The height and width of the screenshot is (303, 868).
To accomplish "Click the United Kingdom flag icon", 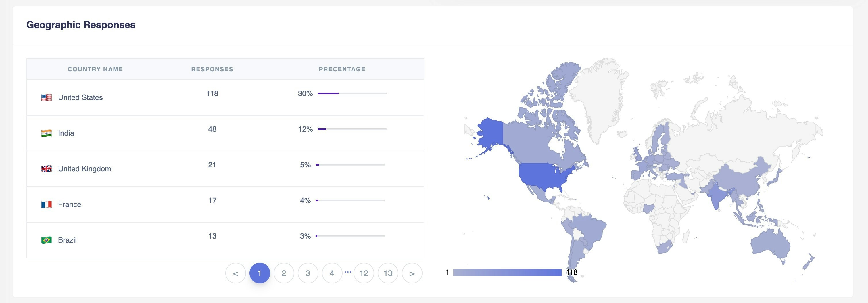I will point(47,169).
